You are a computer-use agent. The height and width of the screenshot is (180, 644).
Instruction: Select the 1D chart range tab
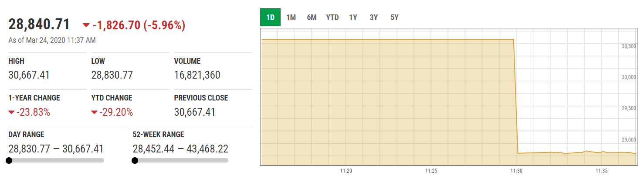pyautogui.click(x=270, y=17)
